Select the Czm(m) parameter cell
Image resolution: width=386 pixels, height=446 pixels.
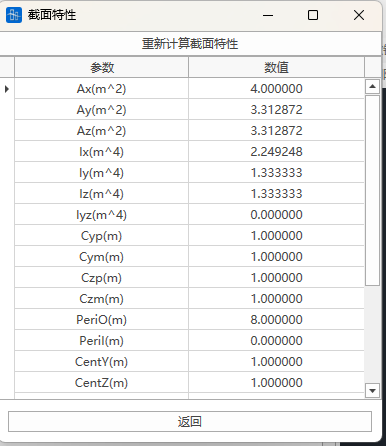pyautogui.click(x=101, y=299)
